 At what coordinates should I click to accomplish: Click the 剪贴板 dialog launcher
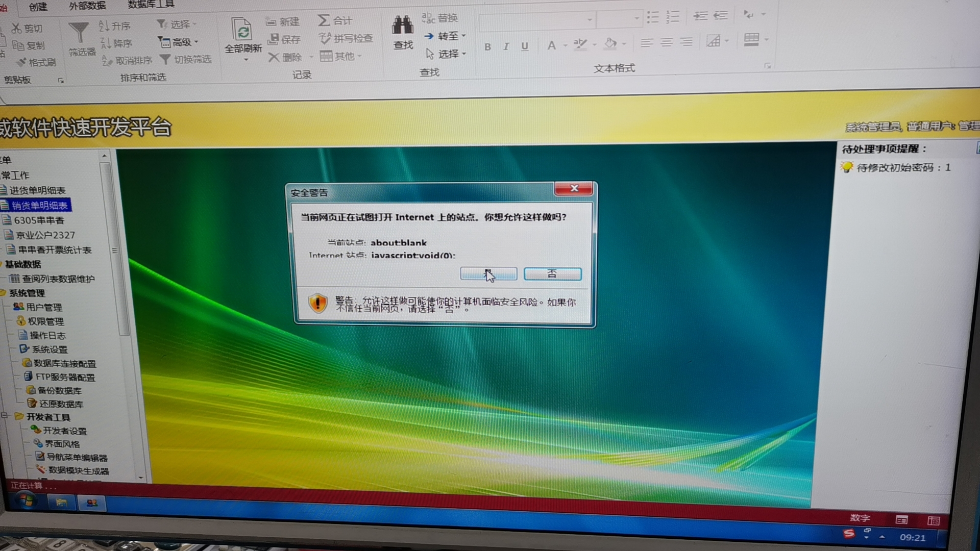point(61,81)
